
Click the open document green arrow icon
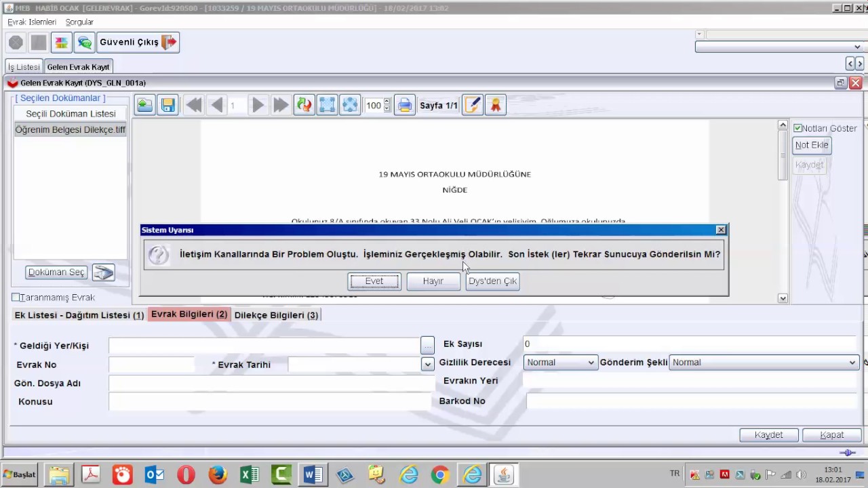click(x=144, y=105)
